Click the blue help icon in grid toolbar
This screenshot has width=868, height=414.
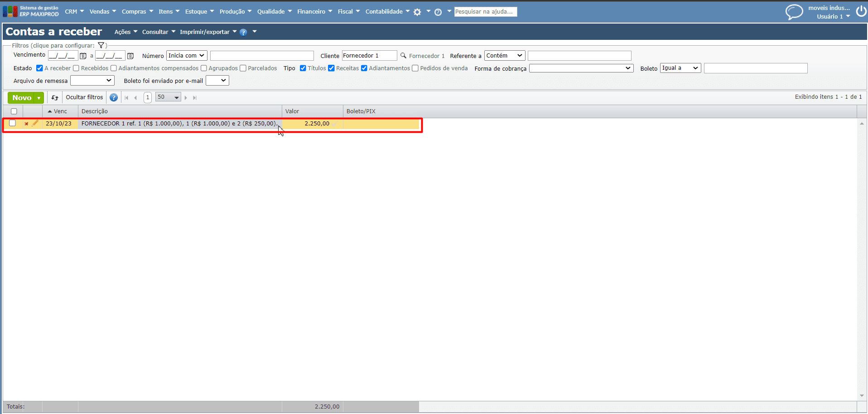114,97
